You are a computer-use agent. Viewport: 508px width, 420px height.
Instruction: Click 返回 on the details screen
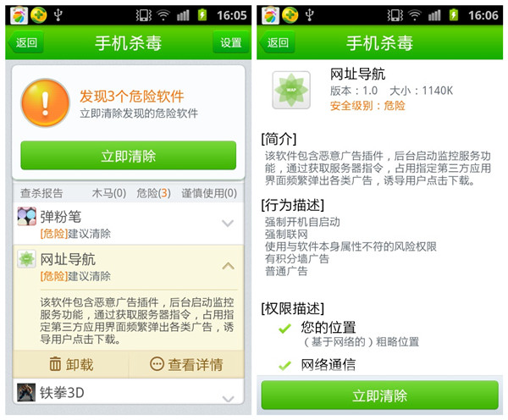[x=278, y=42]
